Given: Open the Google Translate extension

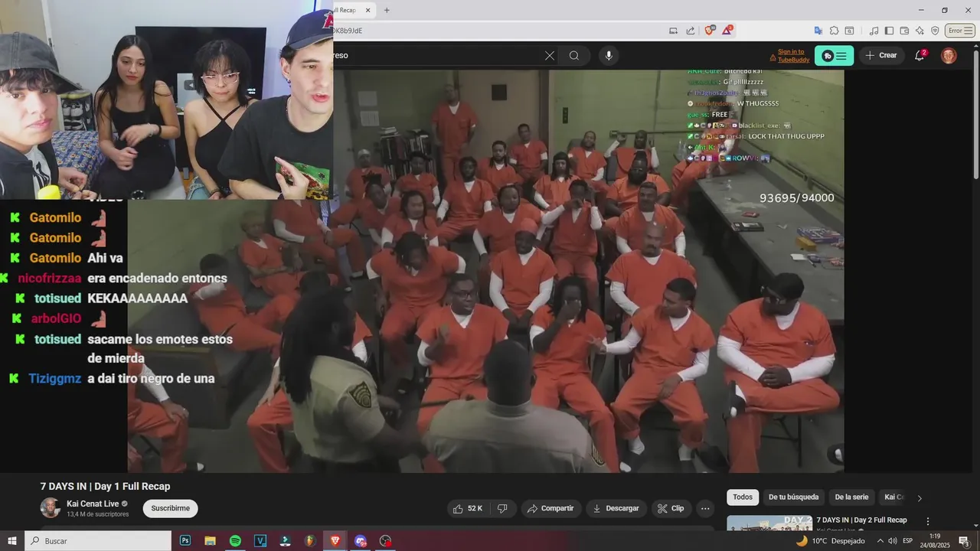Looking at the screenshot, I should 818,31.
